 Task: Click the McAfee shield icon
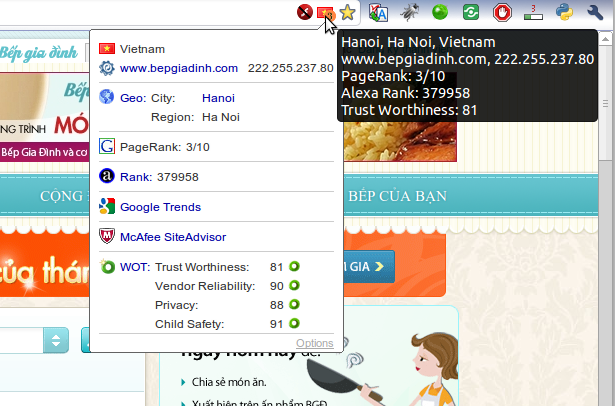107,236
